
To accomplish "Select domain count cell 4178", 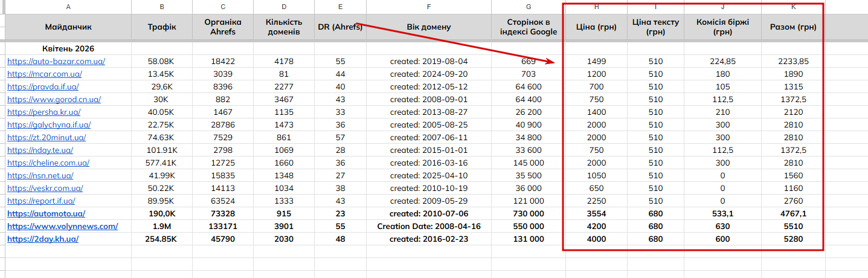I will tap(284, 62).
